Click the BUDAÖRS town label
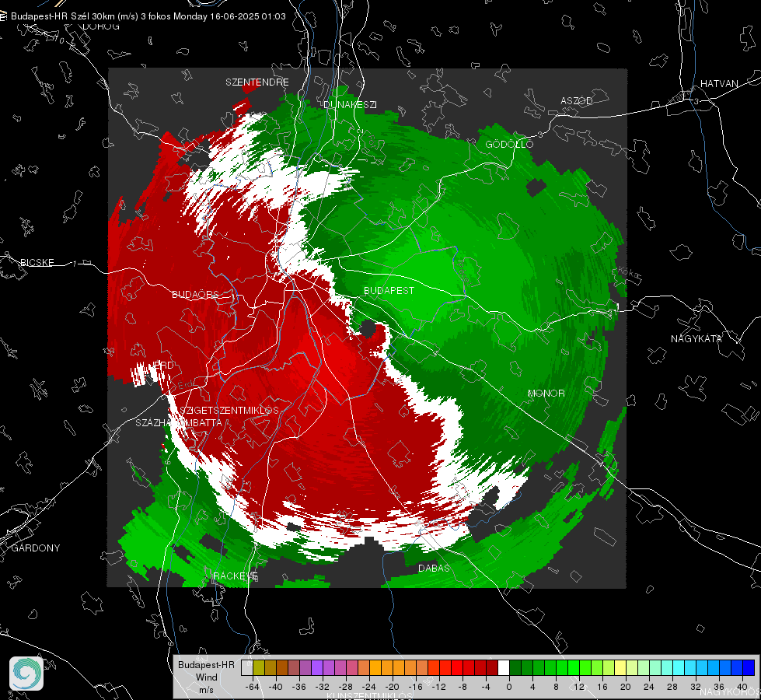Viewport: 761px width, 700px height. click(196, 295)
